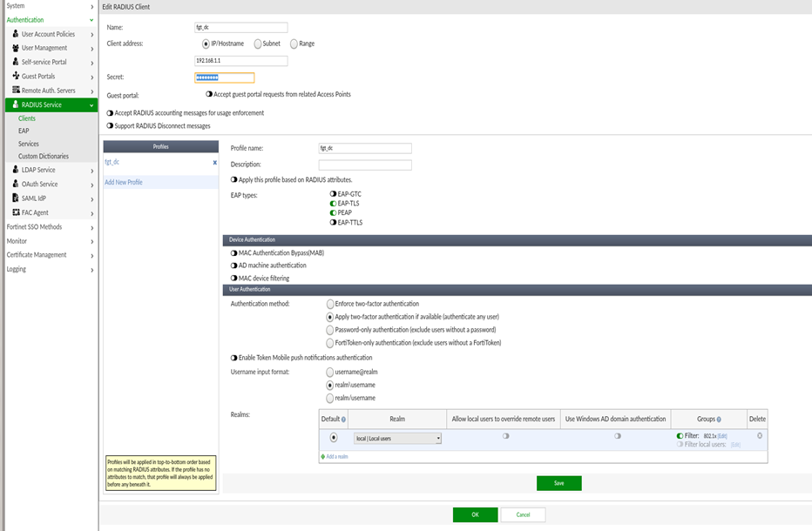Click the Default column help icon
The image size is (812, 531).
[x=344, y=420]
